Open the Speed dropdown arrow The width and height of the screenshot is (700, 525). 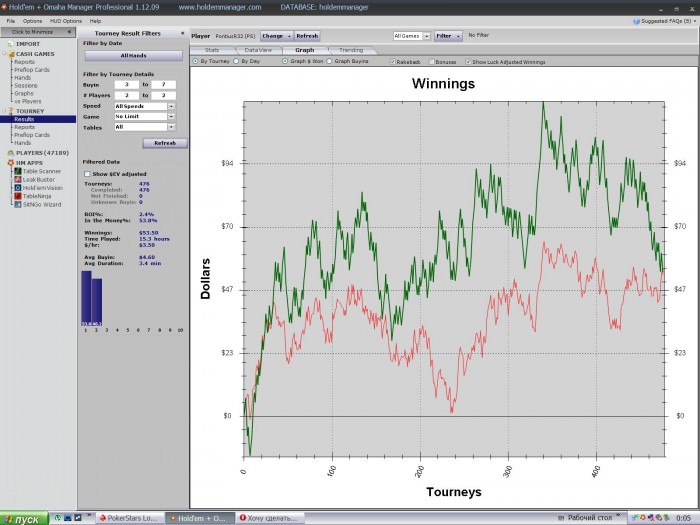(171, 106)
